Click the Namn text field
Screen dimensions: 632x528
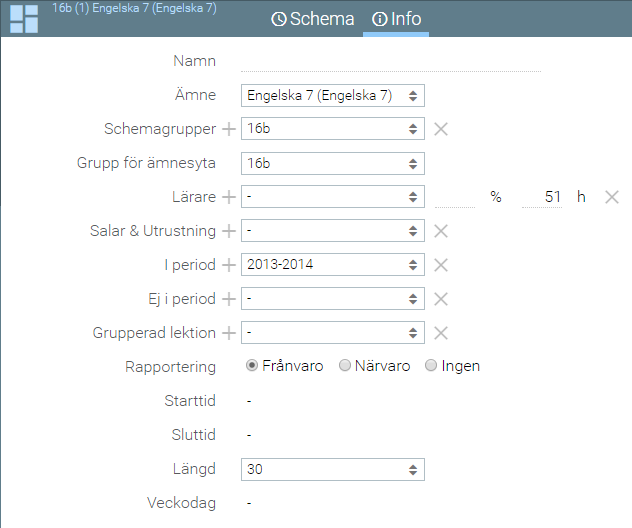click(390, 61)
